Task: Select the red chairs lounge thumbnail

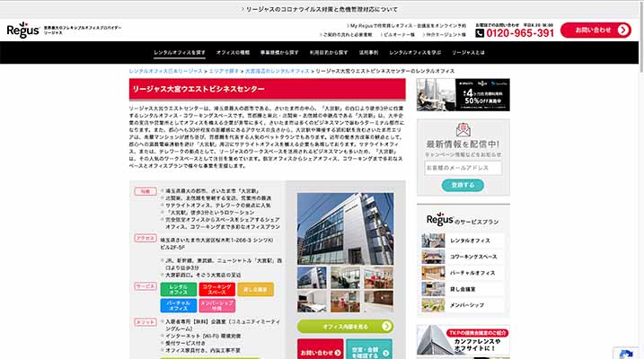Action: click(379, 277)
